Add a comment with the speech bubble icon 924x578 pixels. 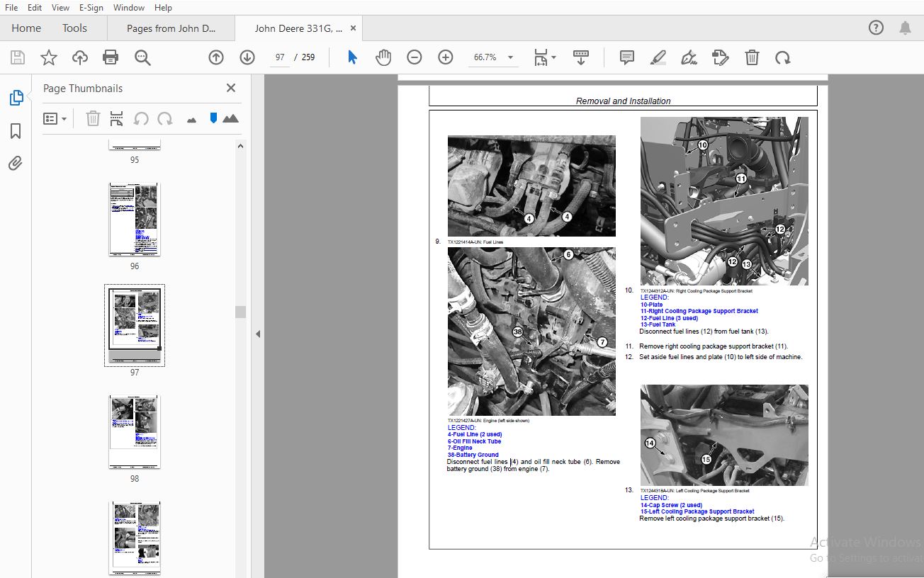pyautogui.click(x=627, y=57)
